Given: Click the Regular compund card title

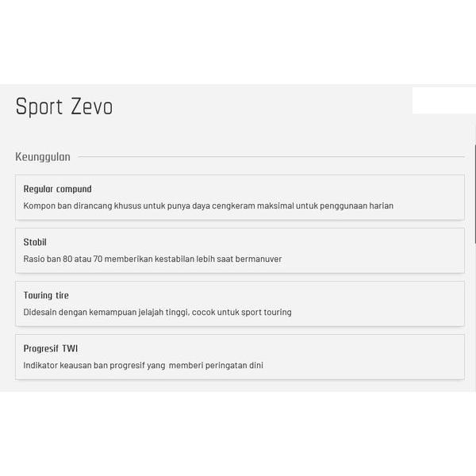Looking at the screenshot, I should point(57,189).
